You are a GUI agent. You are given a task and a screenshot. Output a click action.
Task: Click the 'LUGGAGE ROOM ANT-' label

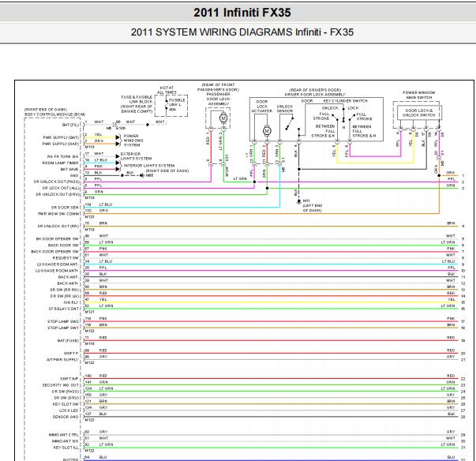pyautogui.click(x=58, y=264)
